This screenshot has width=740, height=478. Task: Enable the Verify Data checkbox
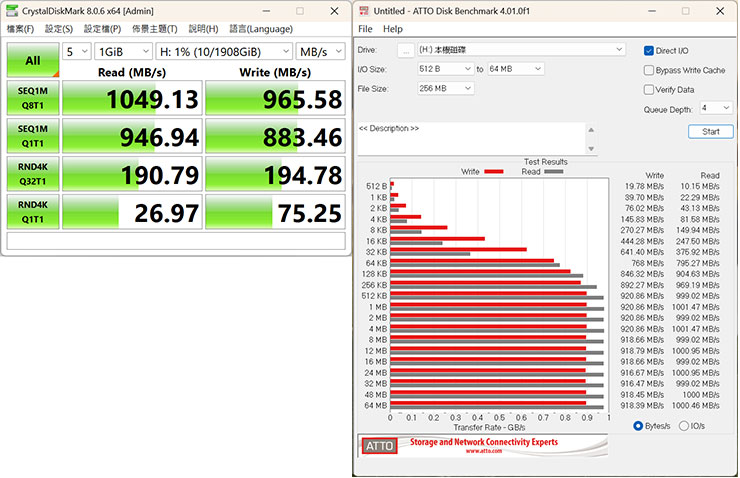(648, 89)
